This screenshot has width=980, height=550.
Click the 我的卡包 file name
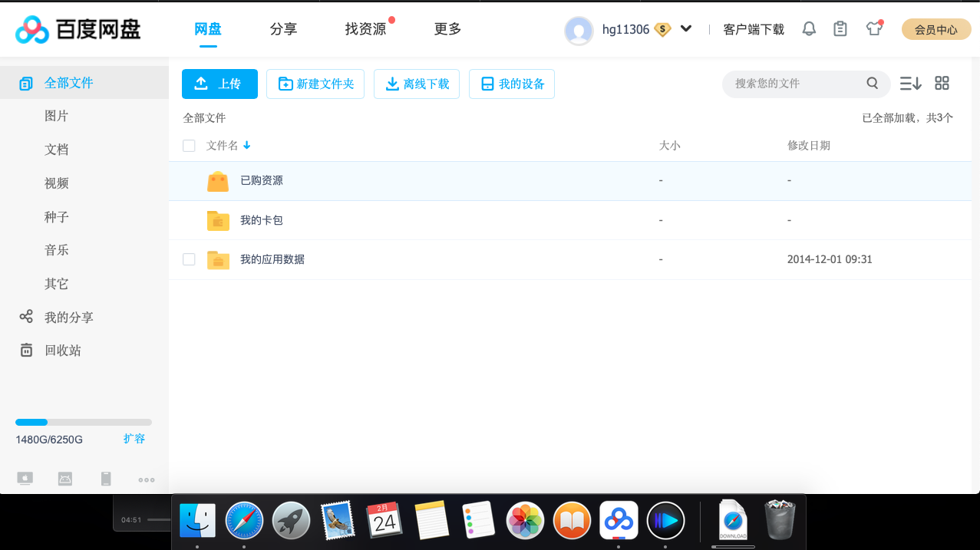pos(262,220)
